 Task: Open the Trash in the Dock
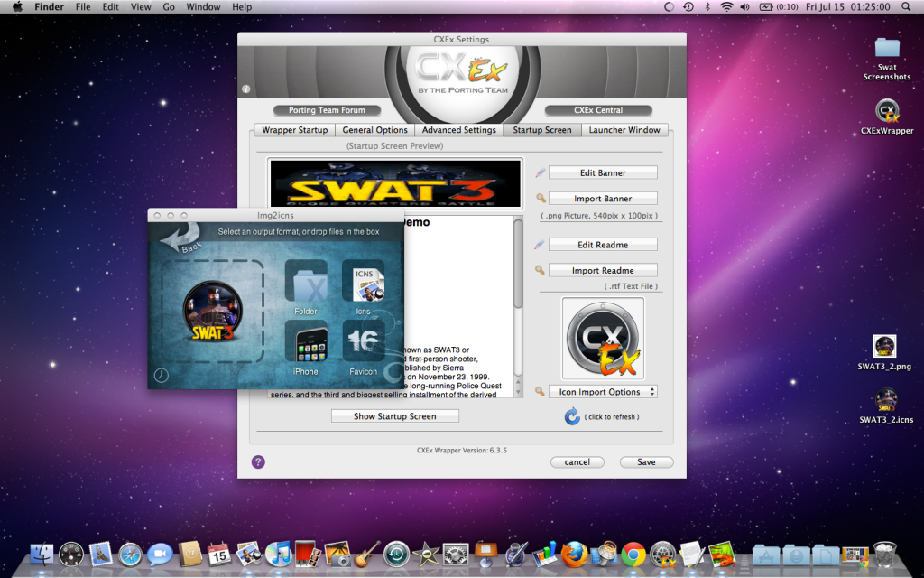point(884,555)
